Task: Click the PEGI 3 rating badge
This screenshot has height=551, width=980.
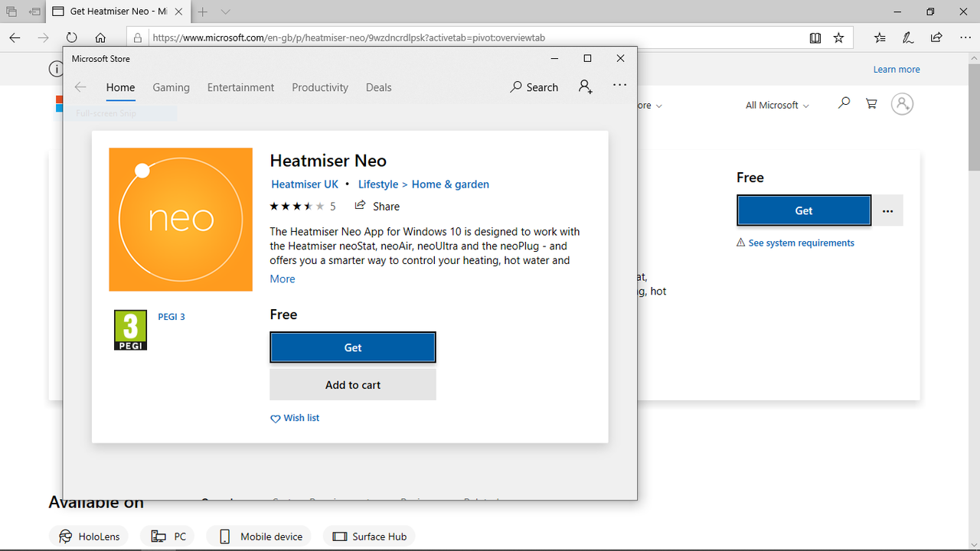Action: click(x=130, y=330)
